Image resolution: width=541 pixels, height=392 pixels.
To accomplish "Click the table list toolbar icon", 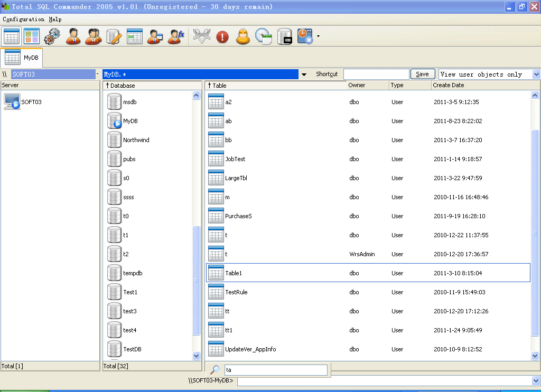I will [135, 36].
